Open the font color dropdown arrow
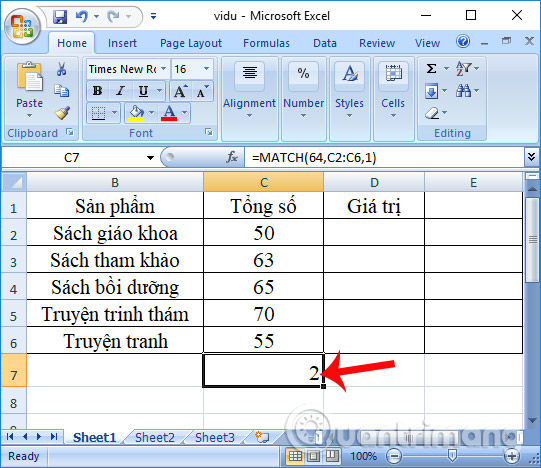Screen dimensions: 541x468 (x=184, y=113)
